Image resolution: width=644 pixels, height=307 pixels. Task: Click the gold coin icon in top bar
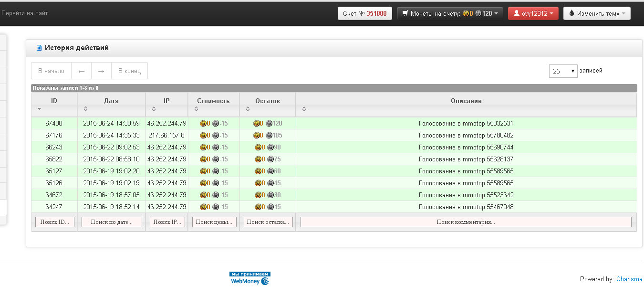point(466,13)
